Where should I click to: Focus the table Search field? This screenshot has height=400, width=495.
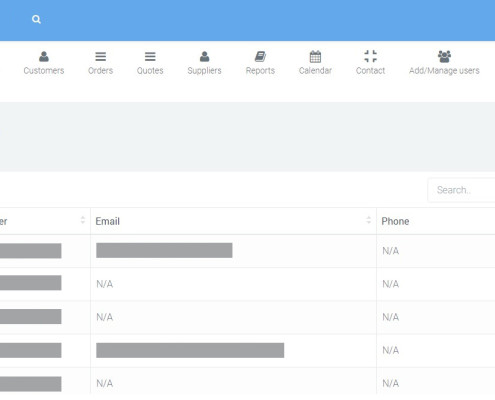462,190
